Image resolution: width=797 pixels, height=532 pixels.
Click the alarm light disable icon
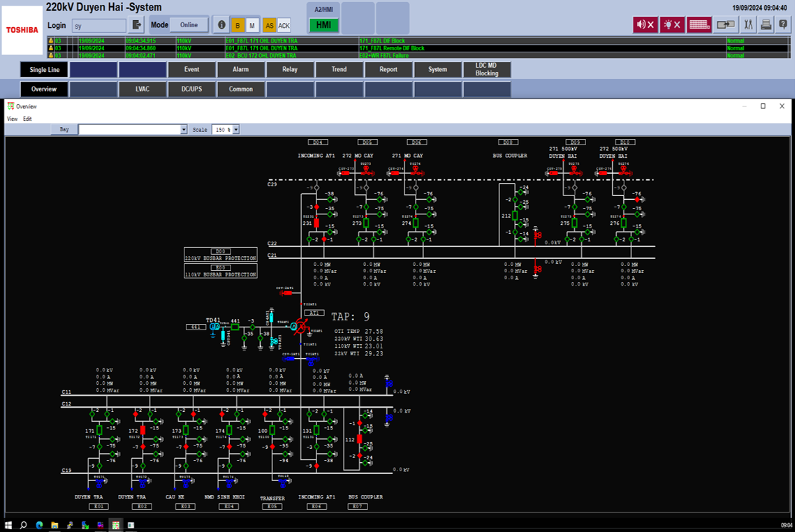pos(671,25)
